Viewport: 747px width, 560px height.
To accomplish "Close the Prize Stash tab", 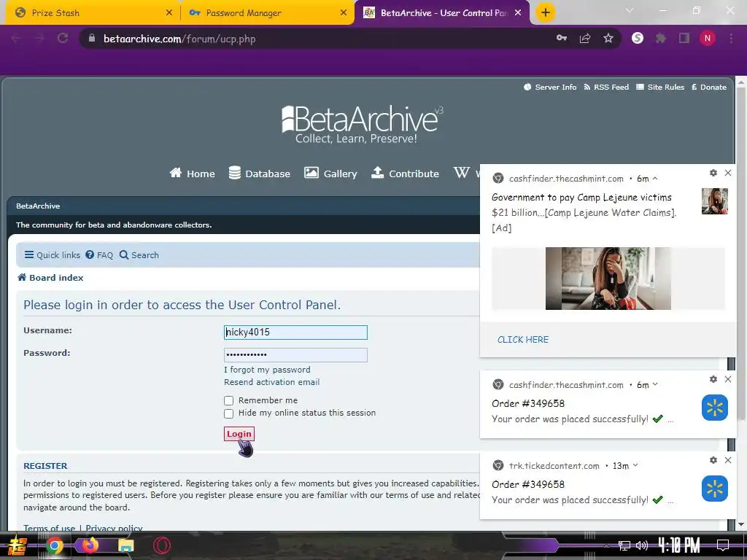I will tap(169, 13).
